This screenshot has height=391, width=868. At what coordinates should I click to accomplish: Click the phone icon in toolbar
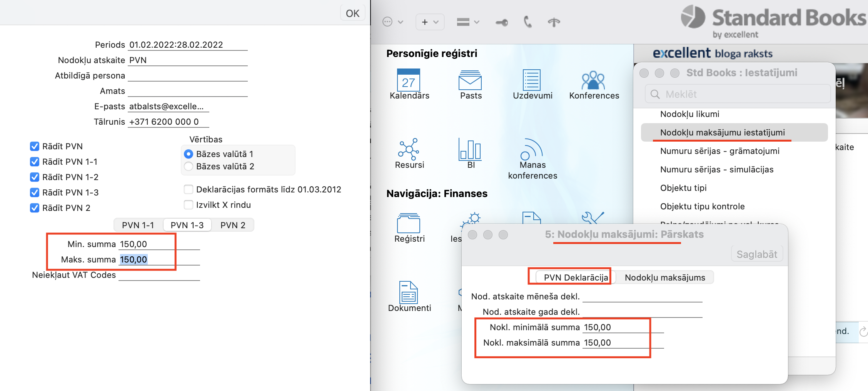click(x=528, y=22)
